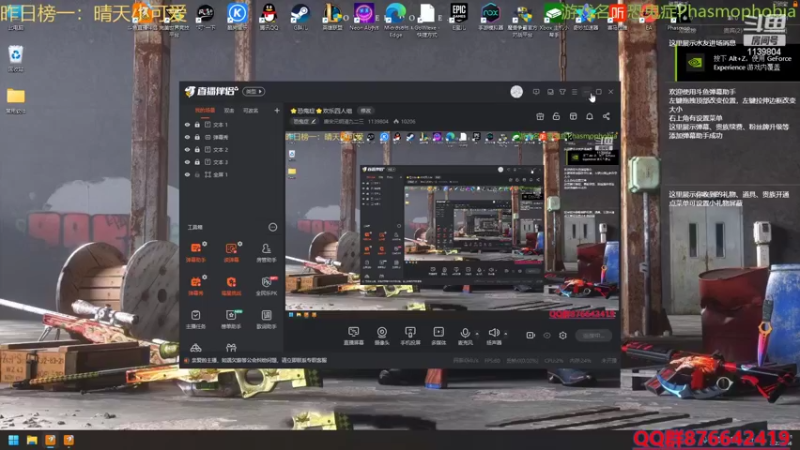The image size is (800, 450).
Task: Click the room number 1139804 text
Action: [378, 121]
